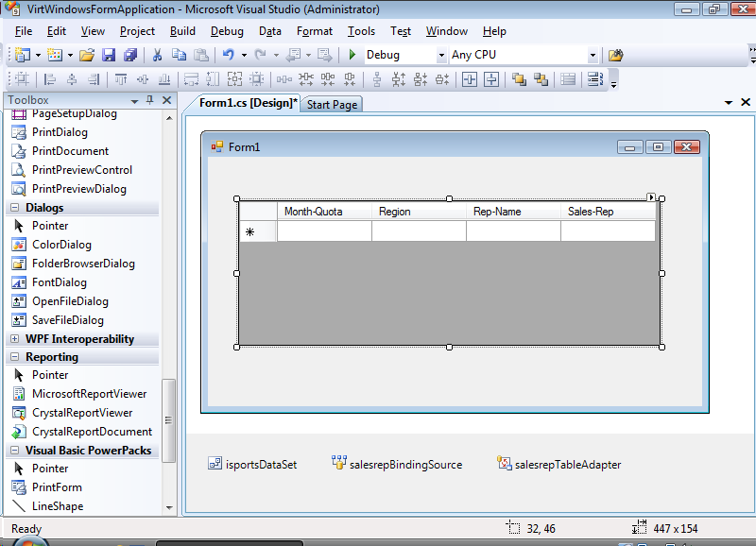Click Bring to Front layout icon
The image size is (756, 546).
click(x=519, y=79)
